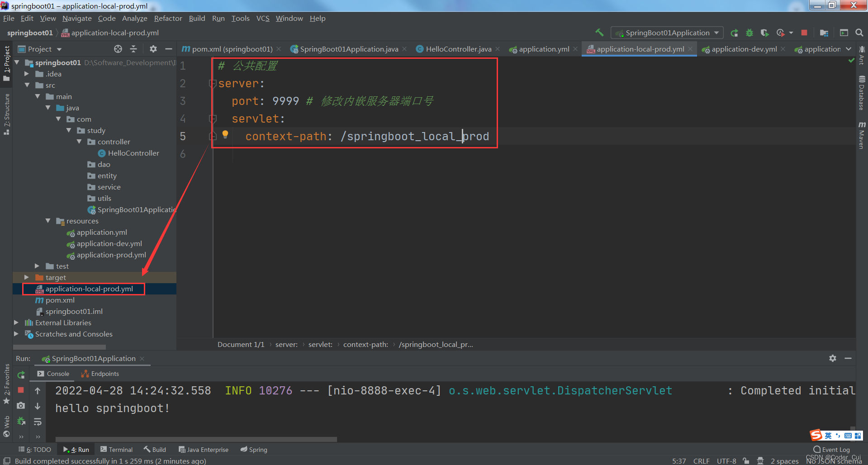
Task: Open the Endpoints tab in Run panel
Action: click(x=100, y=374)
